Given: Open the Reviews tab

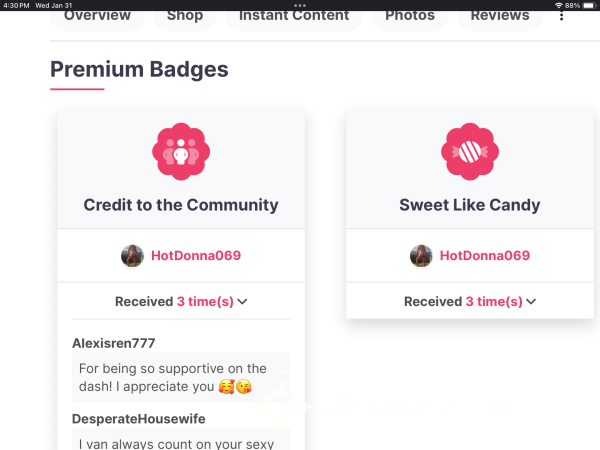Looking at the screenshot, I should click(500, 16).
